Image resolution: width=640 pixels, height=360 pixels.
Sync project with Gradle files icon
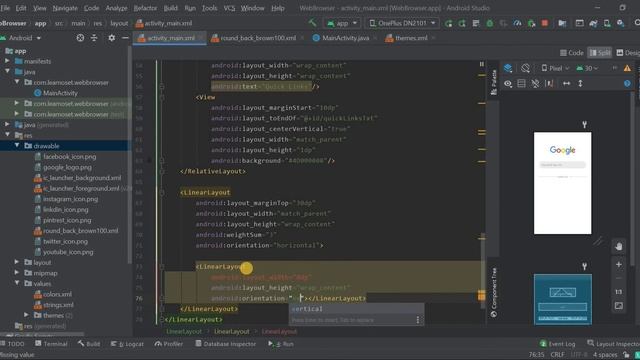click(593, 23)
